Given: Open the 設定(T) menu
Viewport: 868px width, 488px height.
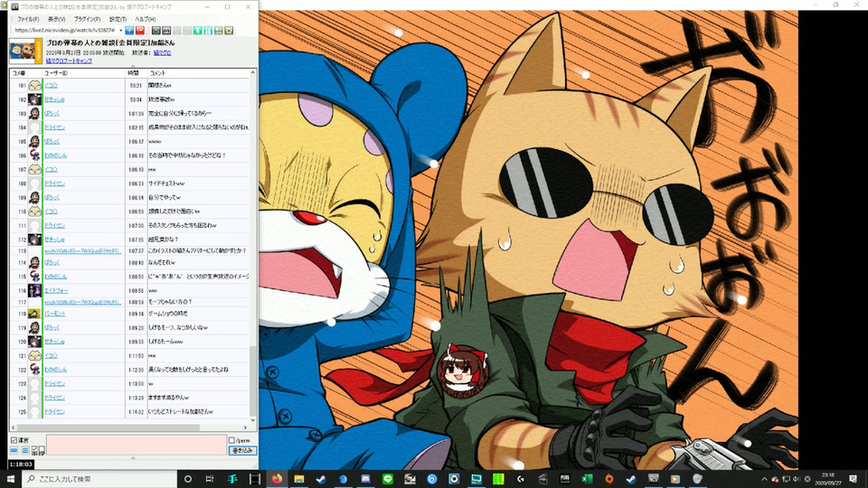Looking at the screenshot, I should 118,19.
